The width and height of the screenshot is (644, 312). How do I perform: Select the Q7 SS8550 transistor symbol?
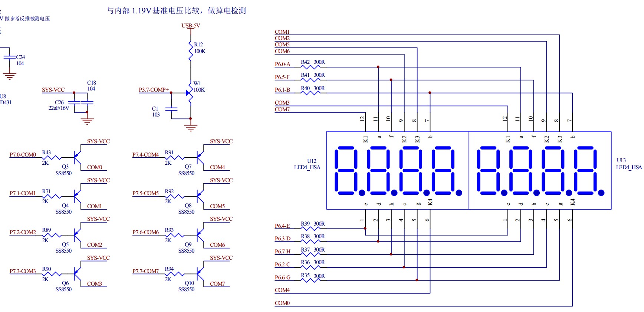[200, 157]
